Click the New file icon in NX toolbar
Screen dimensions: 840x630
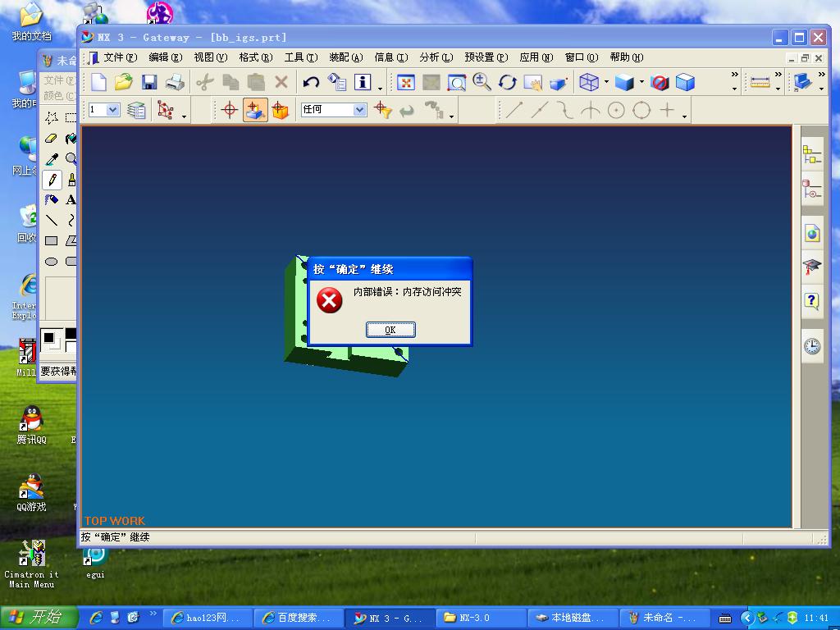coord(98,82)
